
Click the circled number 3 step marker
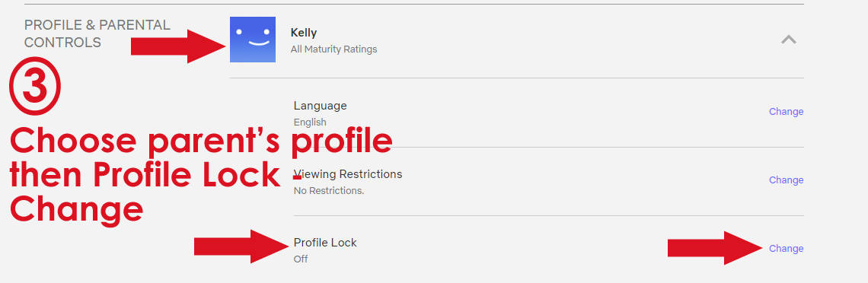click(x=35, y=86)
